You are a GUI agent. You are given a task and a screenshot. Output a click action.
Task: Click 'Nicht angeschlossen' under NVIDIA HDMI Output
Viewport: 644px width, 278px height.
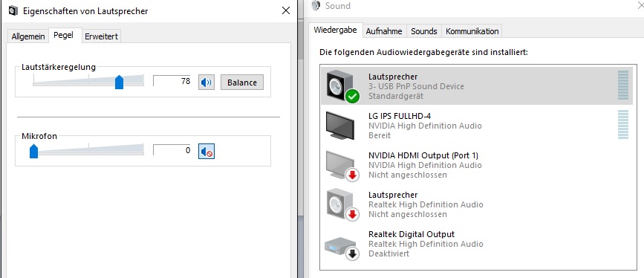coord(408,175)
